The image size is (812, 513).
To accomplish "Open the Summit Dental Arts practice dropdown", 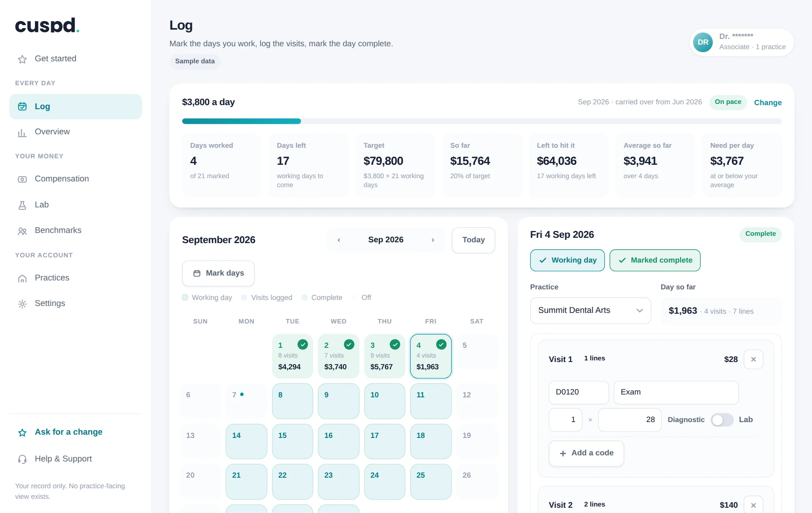I will click(590, 310).
